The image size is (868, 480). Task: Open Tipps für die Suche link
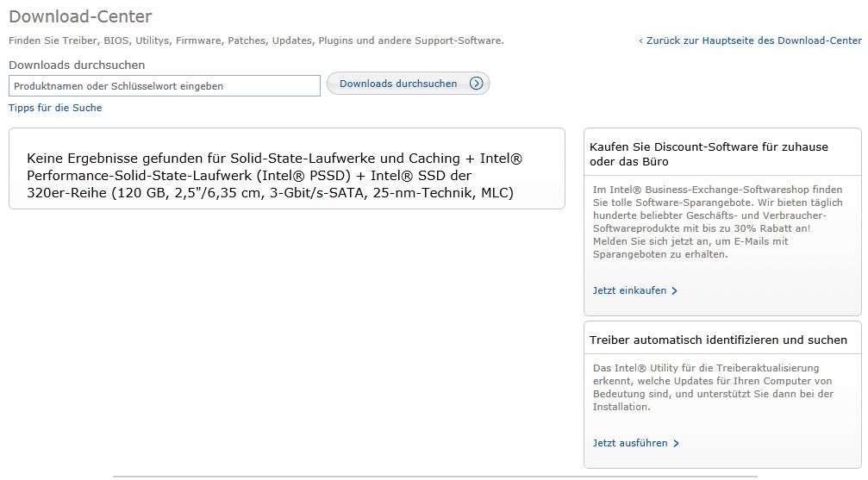click(x=55, y=108)
